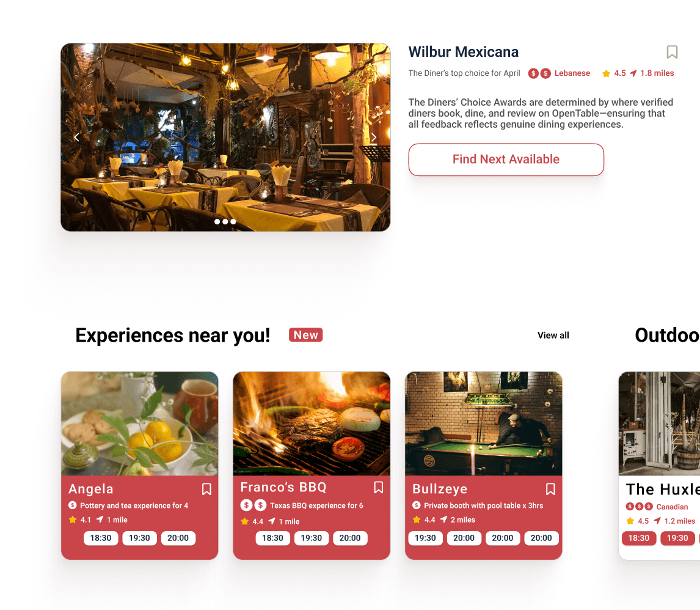Select the carousel pagination dots

click(x=225, y=221)
